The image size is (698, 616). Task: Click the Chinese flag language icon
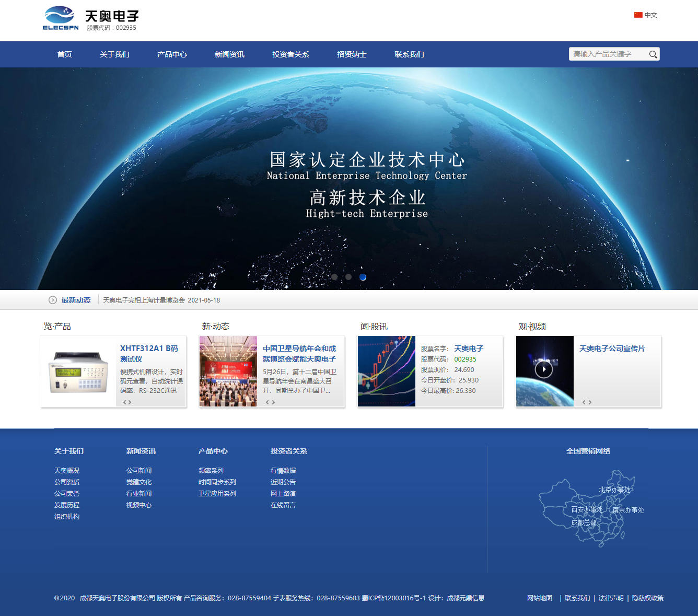638,15
